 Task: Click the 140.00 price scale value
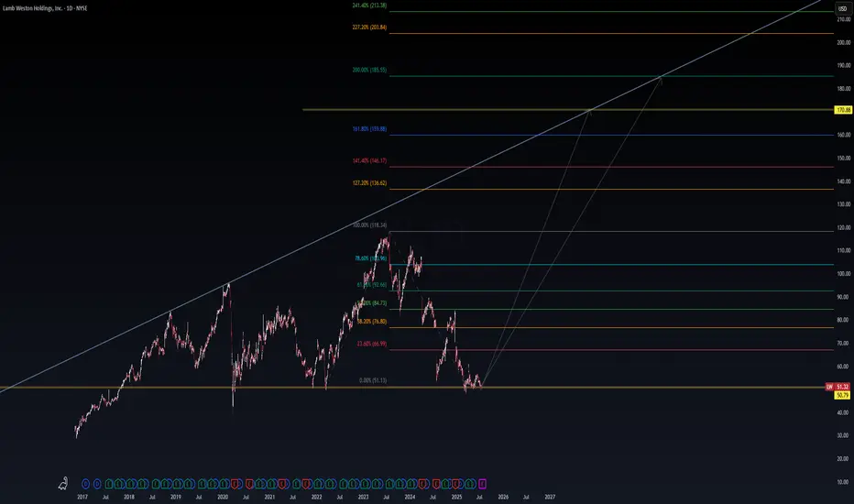pos(844,181)
